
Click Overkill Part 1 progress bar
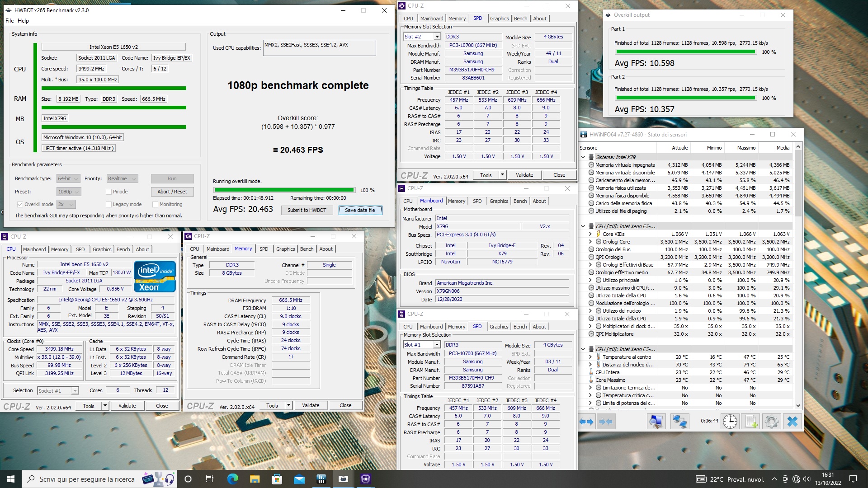coord(685,52)
